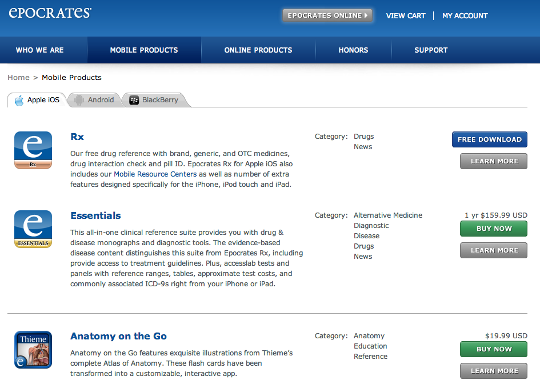Click the Diagnostic category text

[x=371, y=226]
